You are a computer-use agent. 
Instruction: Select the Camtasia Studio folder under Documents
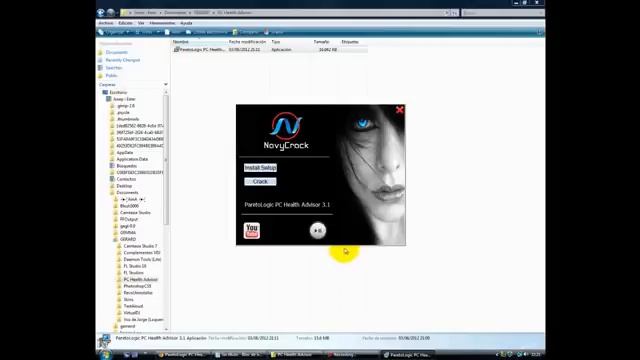point(135,213)
